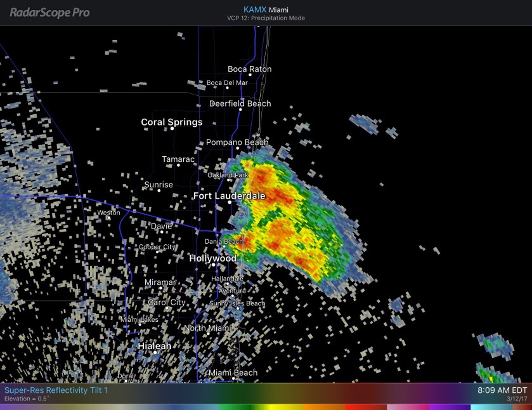Click the RadarScope Pro logo

pos(49,12)
